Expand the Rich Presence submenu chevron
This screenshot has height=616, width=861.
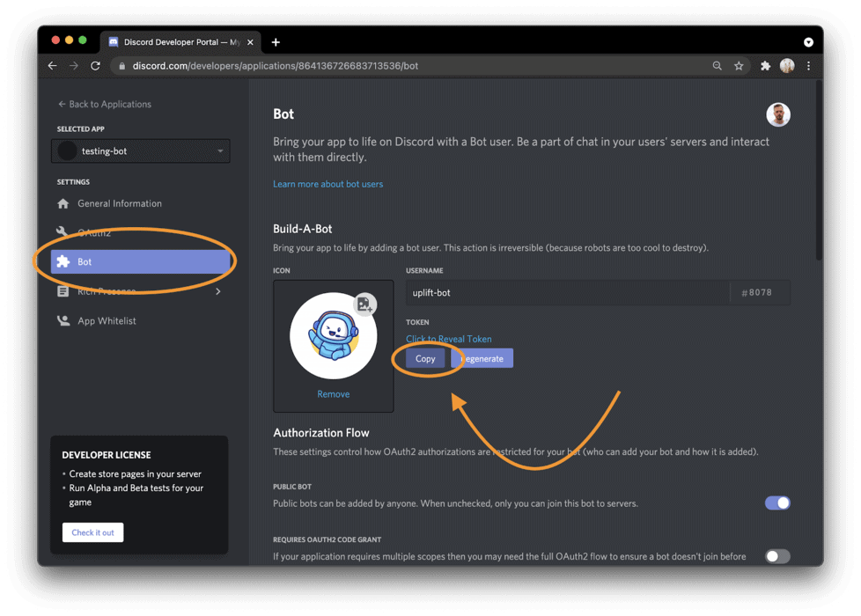tap(218, 291)
